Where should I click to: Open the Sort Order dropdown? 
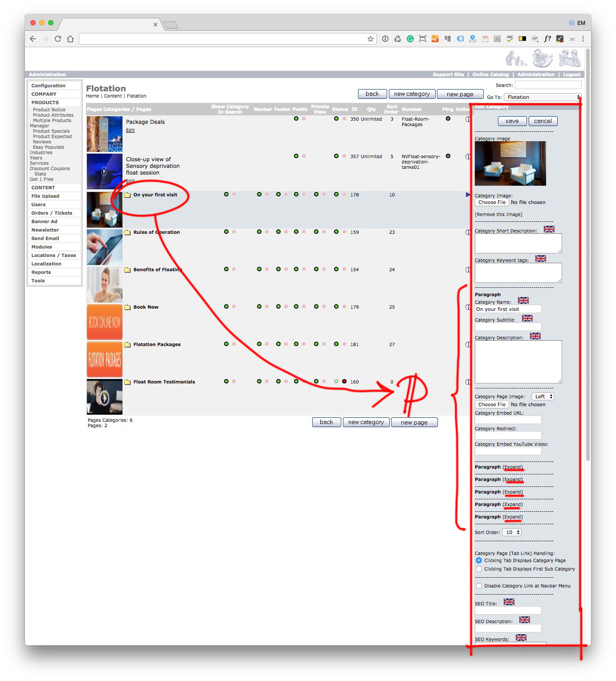(511, 532)
